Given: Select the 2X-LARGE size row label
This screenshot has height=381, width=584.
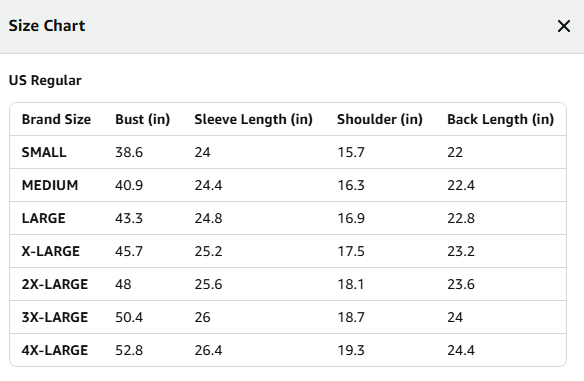Looking at the screenshot, I should [x=55, y=284].
